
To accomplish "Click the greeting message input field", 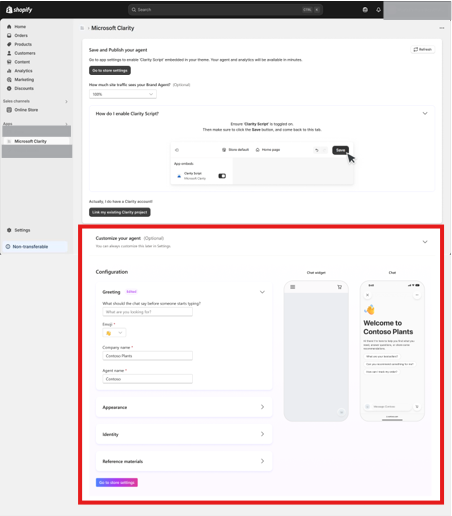I will [x=147, y=312].
